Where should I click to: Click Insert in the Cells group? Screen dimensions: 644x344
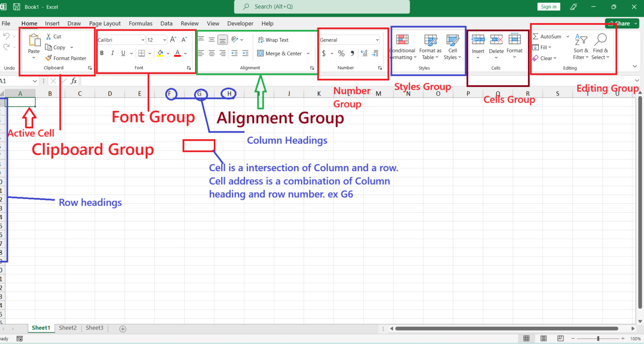[478, 46]
